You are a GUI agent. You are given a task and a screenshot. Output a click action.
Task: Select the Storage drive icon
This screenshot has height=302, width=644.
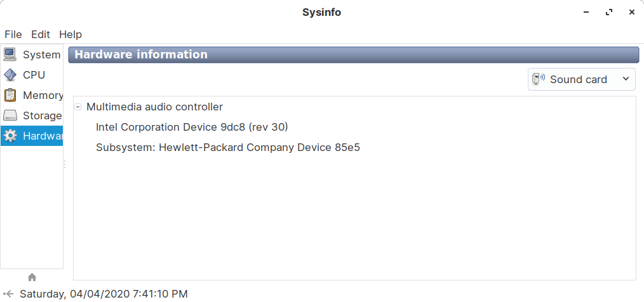coord(10,115)
